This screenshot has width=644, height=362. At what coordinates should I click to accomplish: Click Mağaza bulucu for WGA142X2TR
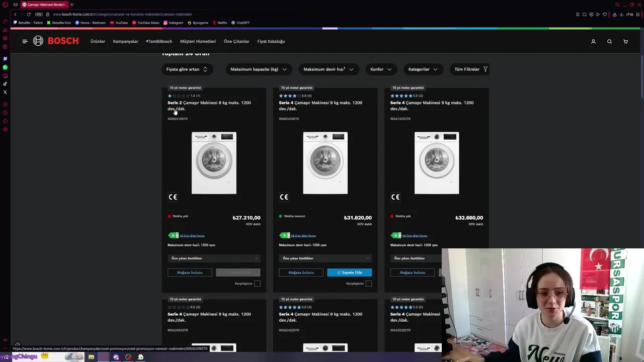(413, 273)
